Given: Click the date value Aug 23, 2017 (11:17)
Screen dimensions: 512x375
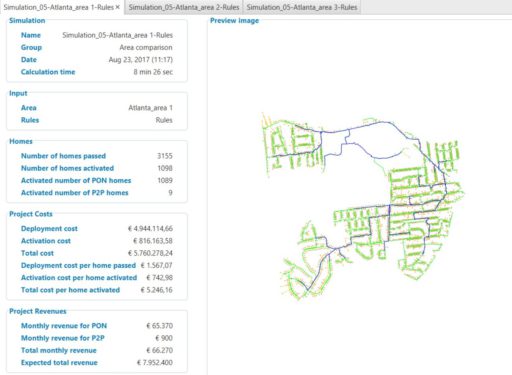Looking at the screenshot, I should 140,60.
